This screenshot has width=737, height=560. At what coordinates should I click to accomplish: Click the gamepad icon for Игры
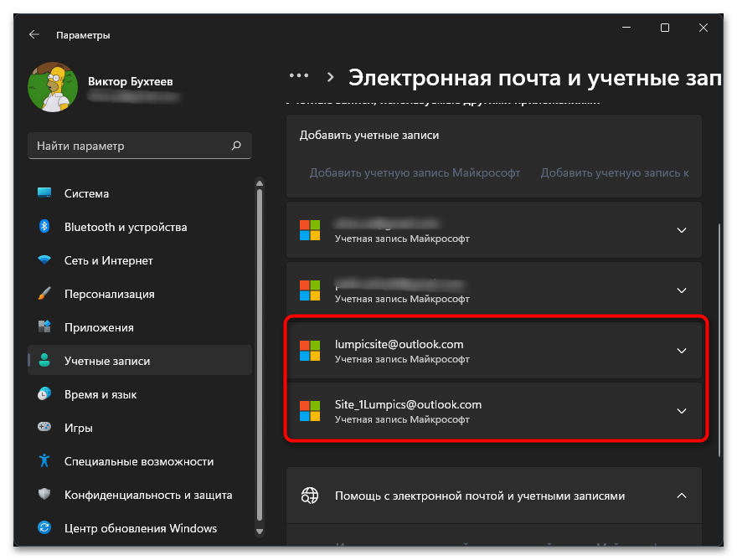coord(44,427)
